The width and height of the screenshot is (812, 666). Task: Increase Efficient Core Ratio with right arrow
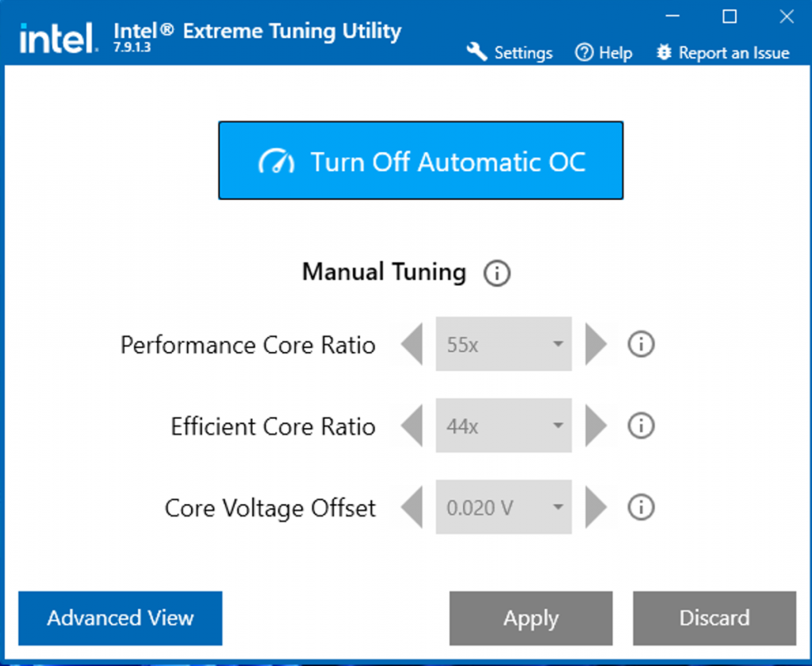[x=596, y=427]
